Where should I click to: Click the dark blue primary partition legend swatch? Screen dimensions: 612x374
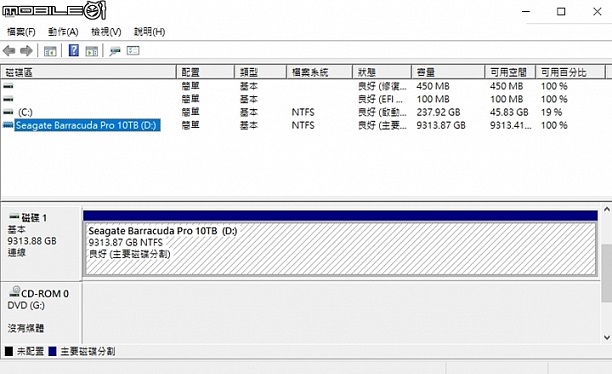pyautogui.click(x=52, y=351)
